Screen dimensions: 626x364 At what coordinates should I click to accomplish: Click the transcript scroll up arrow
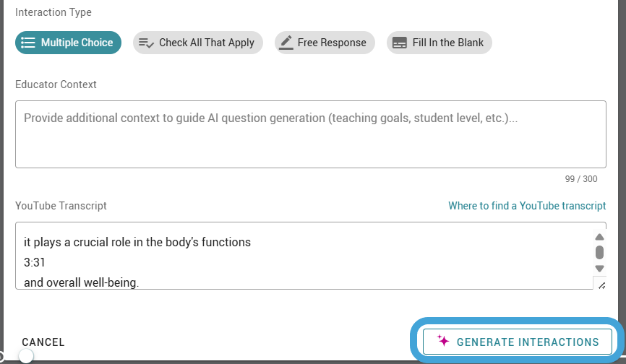[599, 237]
